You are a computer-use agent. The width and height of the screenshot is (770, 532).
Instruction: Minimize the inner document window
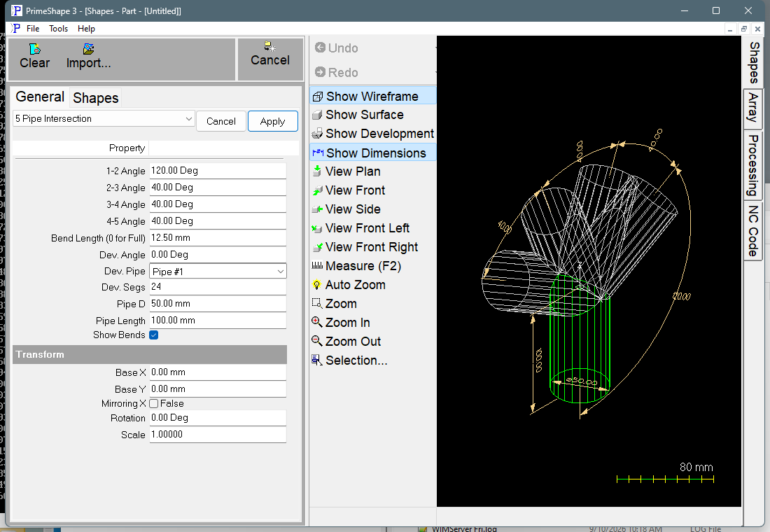click(730, 29)
